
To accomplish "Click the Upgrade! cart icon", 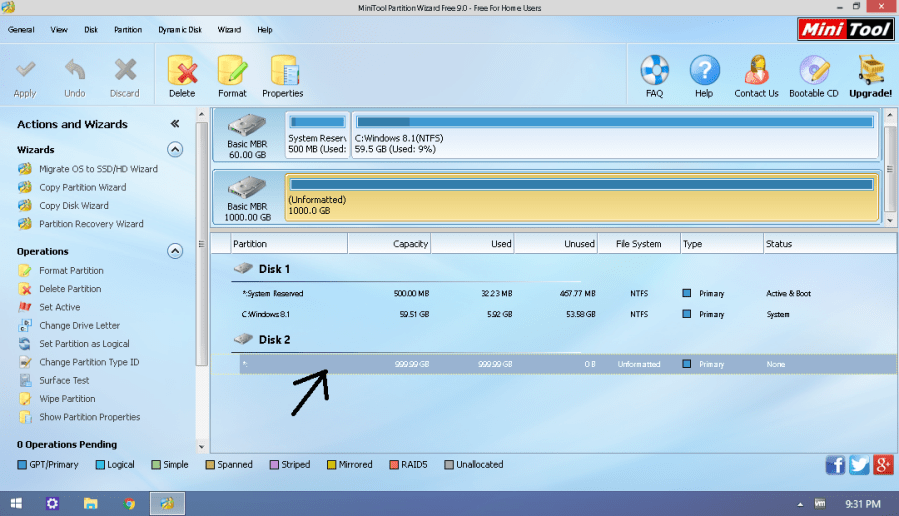I will [870, 75].
